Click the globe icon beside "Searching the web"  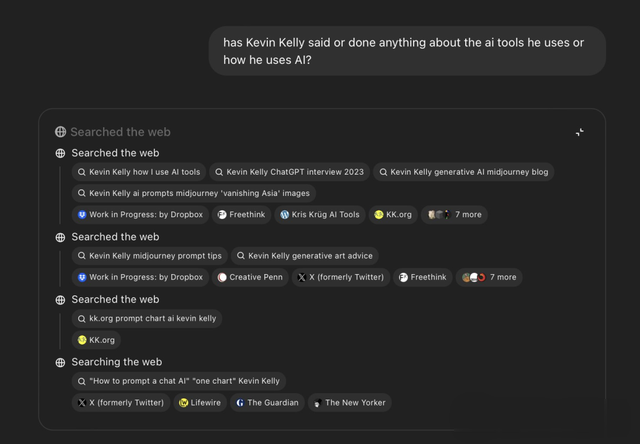(60, 362)
